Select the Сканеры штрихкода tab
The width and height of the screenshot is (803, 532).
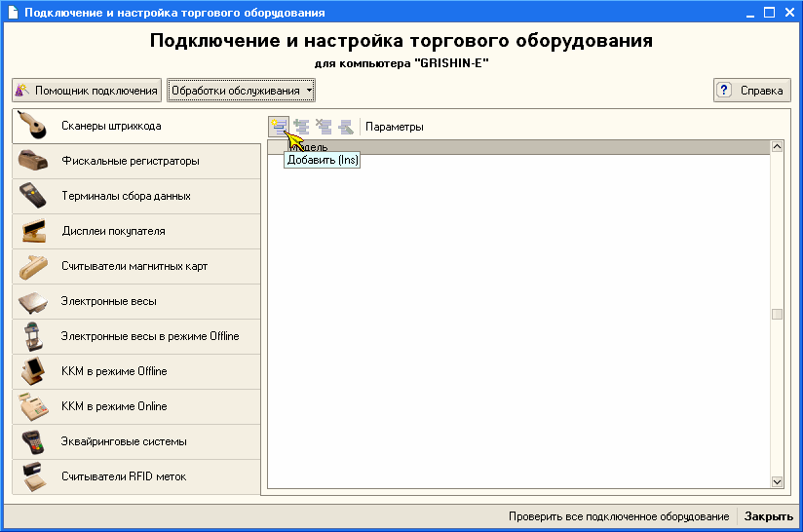pyautogui.click(x=136, y=126)
